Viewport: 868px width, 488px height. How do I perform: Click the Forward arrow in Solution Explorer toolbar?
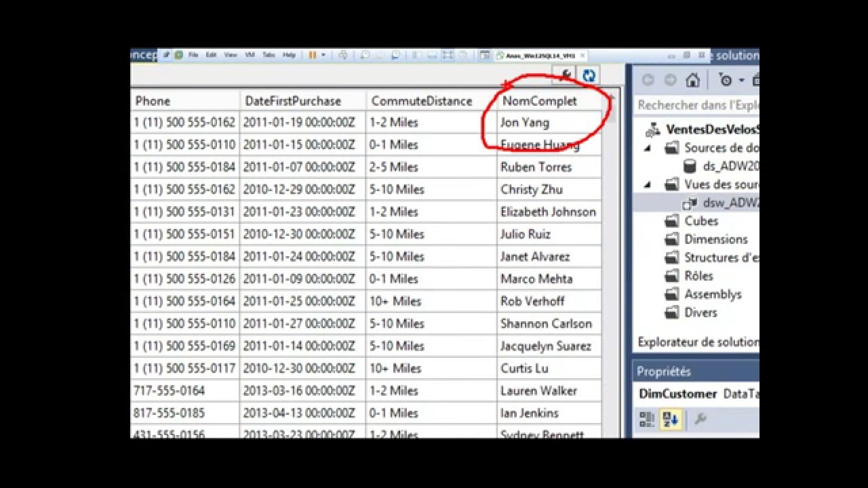[x=670, y=81]
